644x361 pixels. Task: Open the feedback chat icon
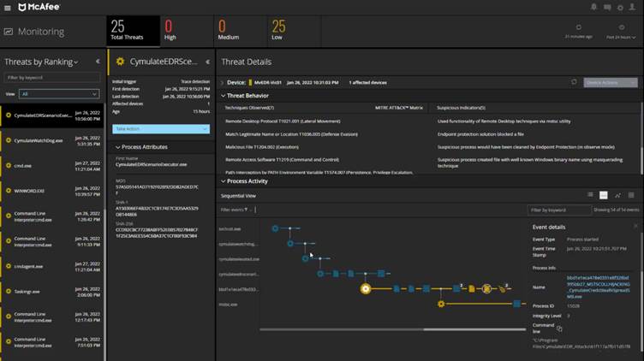point(607,8)
